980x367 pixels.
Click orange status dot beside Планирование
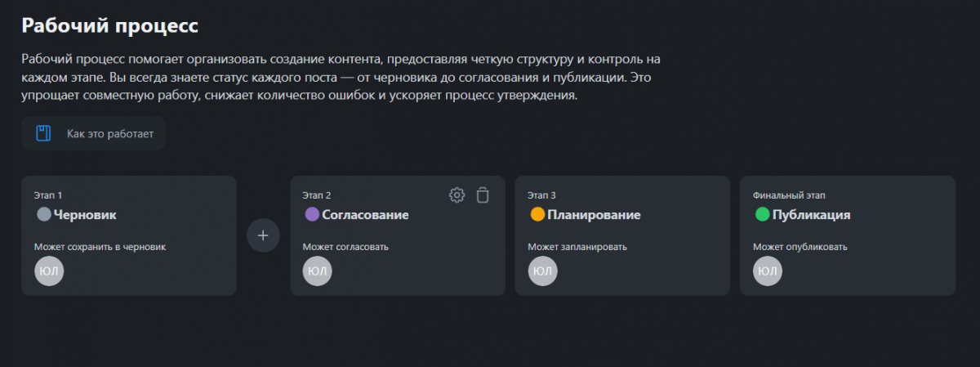537,215
